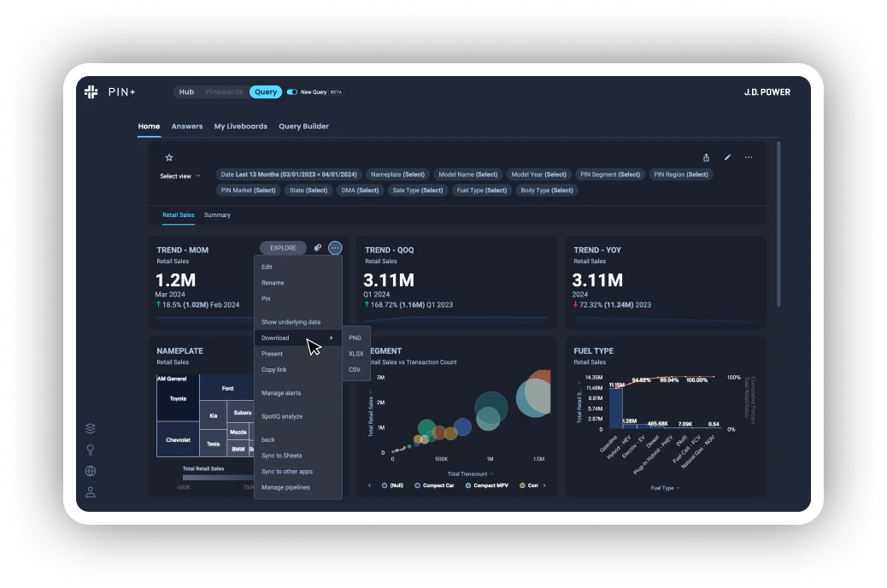887x588 pixels.
Task: Choose XLSX from the download submenu
Action: (x=355, y=354)
